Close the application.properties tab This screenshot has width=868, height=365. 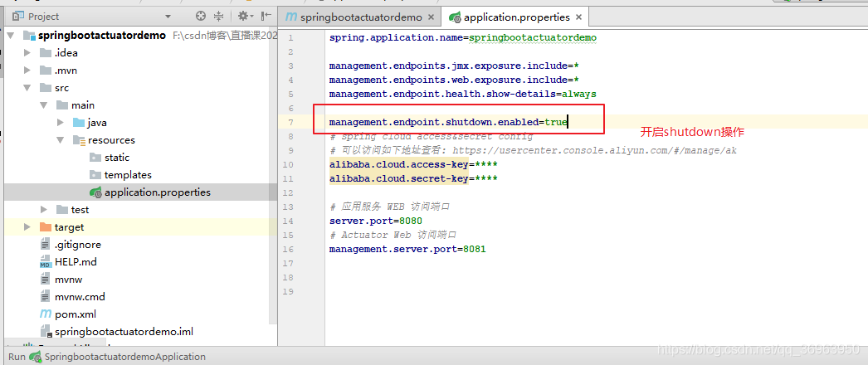point(579,17)
